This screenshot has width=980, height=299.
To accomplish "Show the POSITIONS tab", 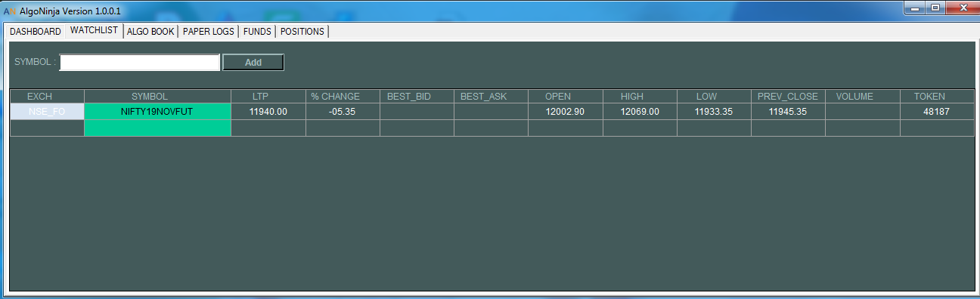I will click(x=302, y=32).
